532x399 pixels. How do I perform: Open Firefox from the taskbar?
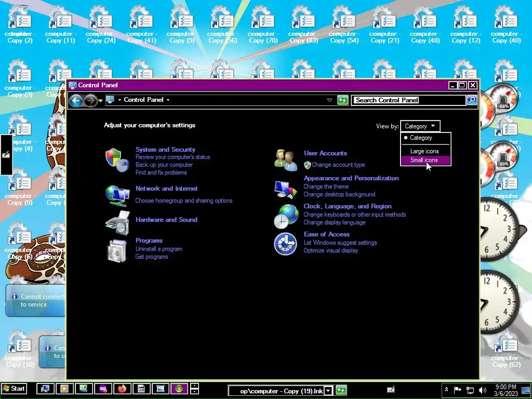coord(122,389)
